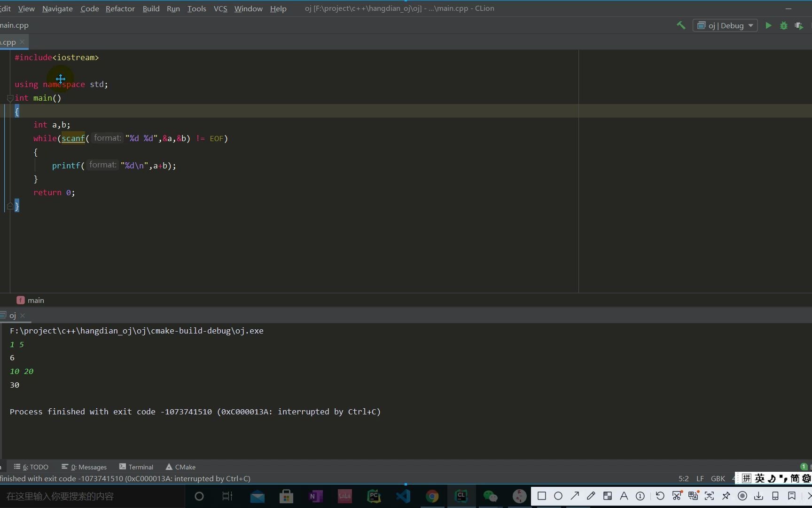The width and height of the screenshot is (812, 508).
Task: Open the 6: TODO tool window
Action: click(x=31, y=467)
